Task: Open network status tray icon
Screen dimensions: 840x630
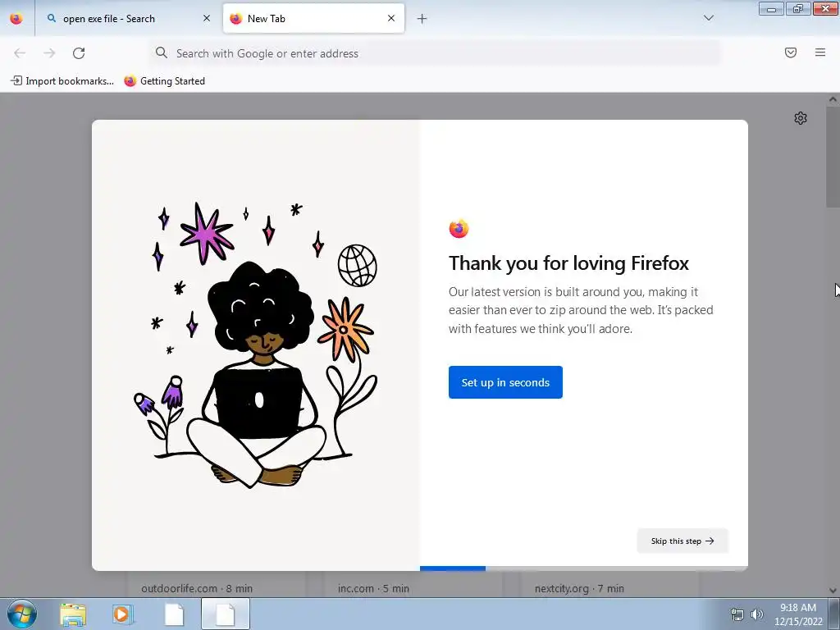Action: click(737, 614)
